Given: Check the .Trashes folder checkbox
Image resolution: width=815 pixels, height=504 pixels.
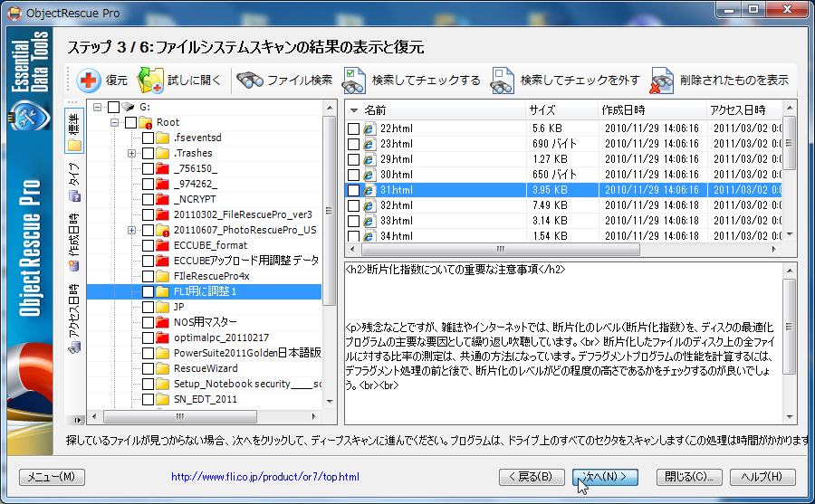Looking at the screenshot, I should [x=148, y=153].
